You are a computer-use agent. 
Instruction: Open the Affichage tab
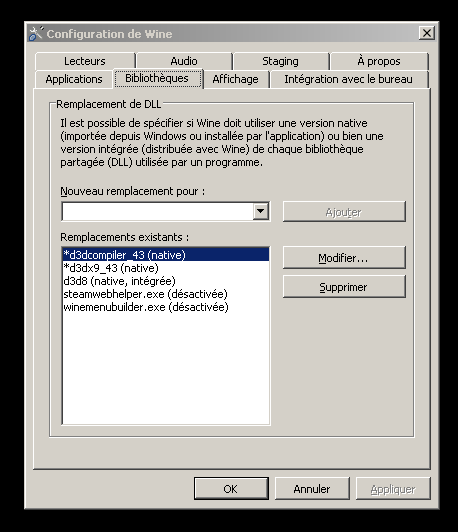coord(235,79)
